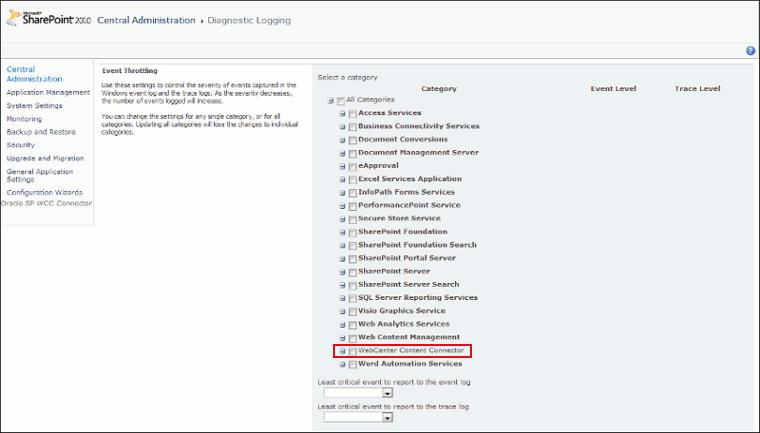Tick Web Analytics Services checkbox
The height and width of the screenshot is (433, 760).
(352, 325)
